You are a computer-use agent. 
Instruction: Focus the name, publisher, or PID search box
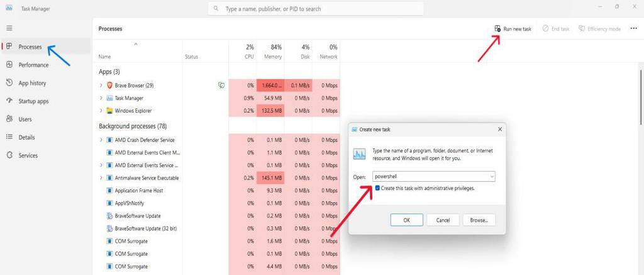[x=316, y=9]
